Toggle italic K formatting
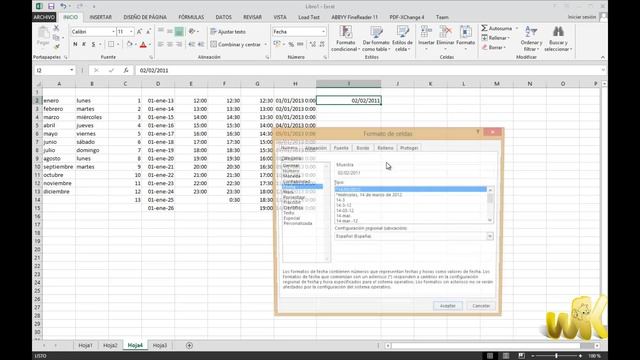Screen dimensions: 640x360 point(84,44)
